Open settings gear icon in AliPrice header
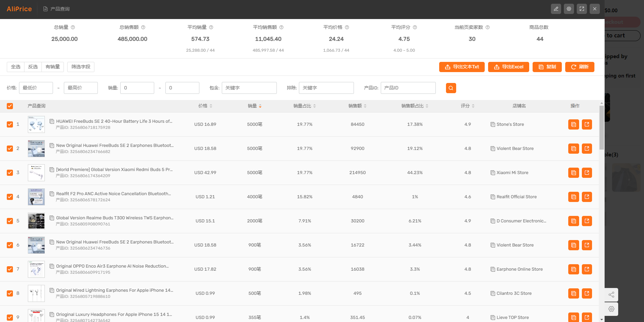644x322 pixels. coord(569,9)
